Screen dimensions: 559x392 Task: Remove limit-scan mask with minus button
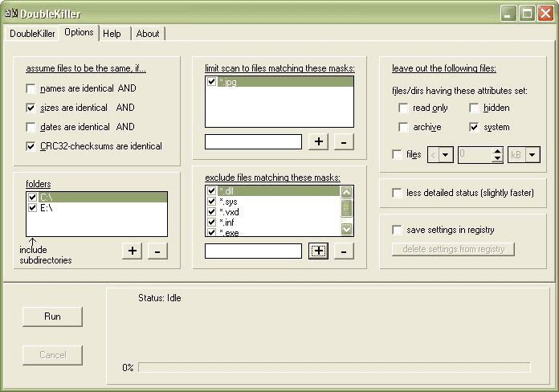(344, 141)
